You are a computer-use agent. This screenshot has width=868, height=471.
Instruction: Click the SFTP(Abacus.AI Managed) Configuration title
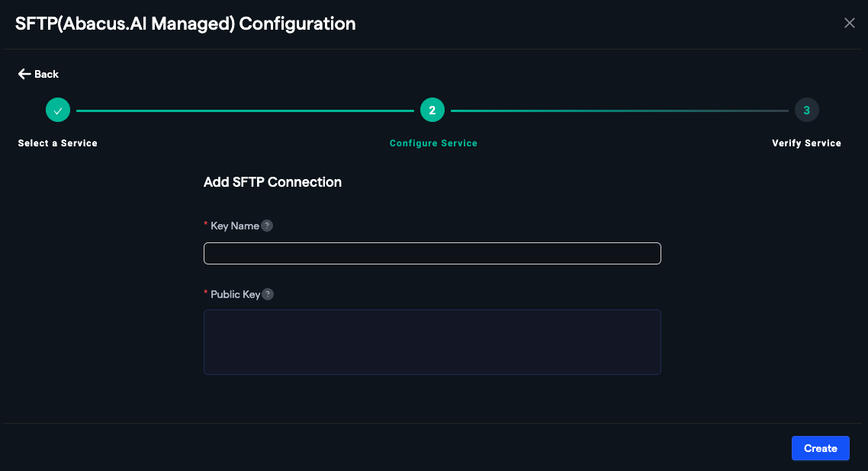click(185, 24)
